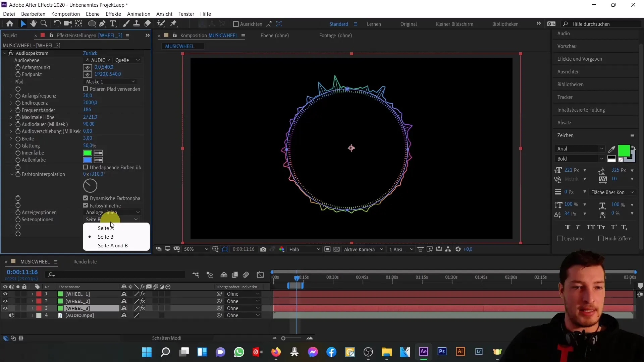
Task: Open Anzeigeoptionen Analoge Linien dropdown
Action: pyautogui.click(x=112, y=213)
